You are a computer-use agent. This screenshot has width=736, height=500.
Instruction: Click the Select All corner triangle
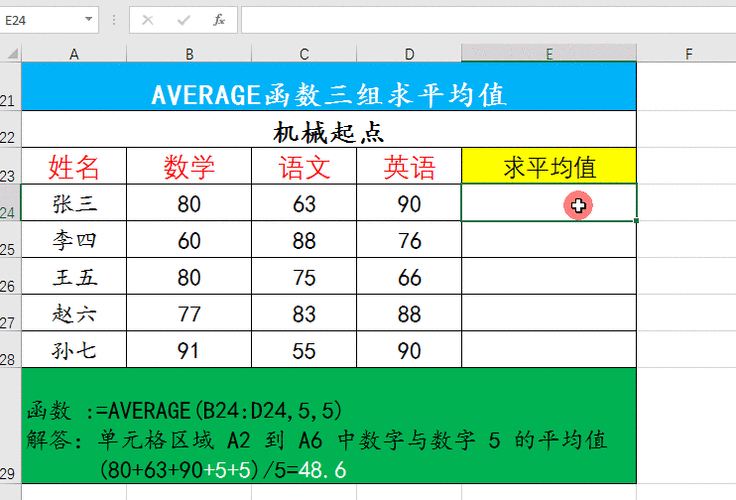coord(12,53)
